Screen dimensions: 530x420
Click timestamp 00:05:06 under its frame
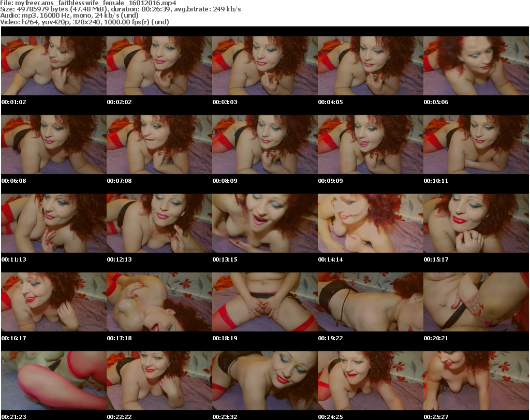tap(436, 102)
